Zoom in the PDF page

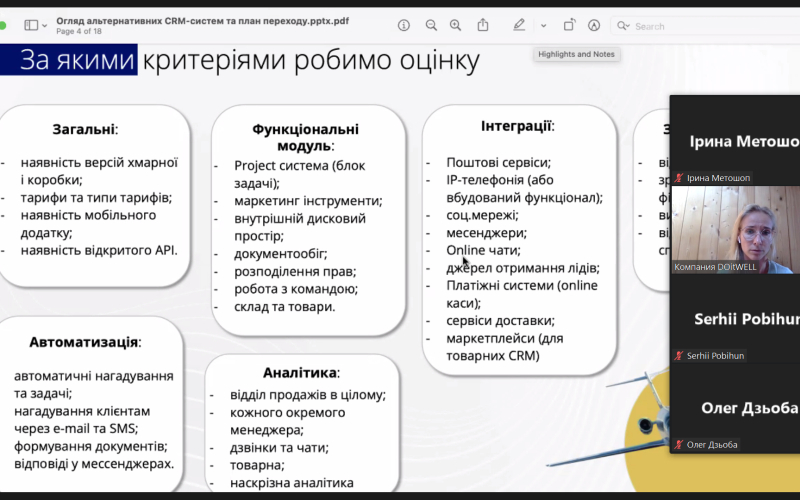(455, 25)
